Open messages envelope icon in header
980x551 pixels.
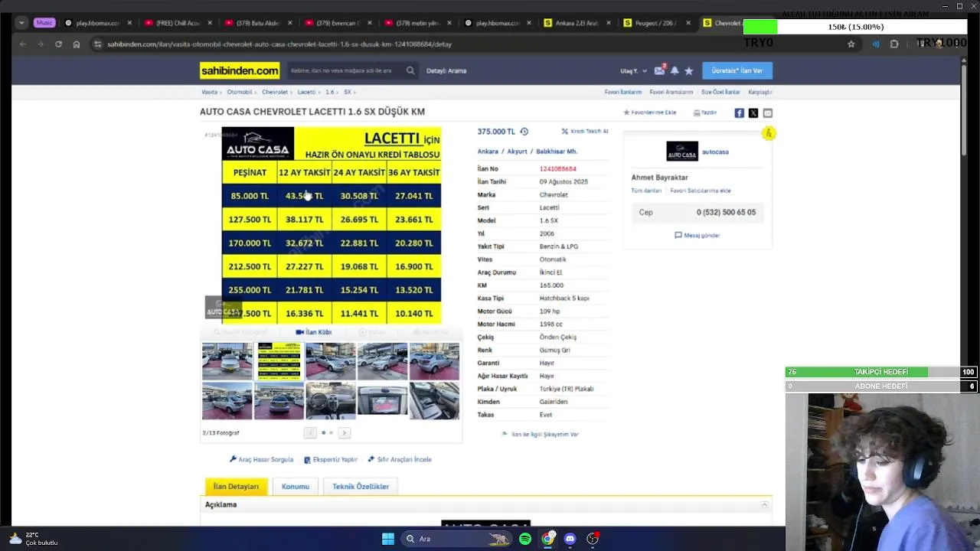pos(659,70)
